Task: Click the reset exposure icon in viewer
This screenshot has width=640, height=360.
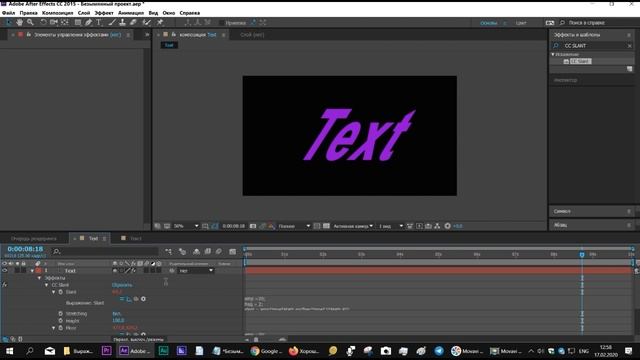Action: pos(447,226)
